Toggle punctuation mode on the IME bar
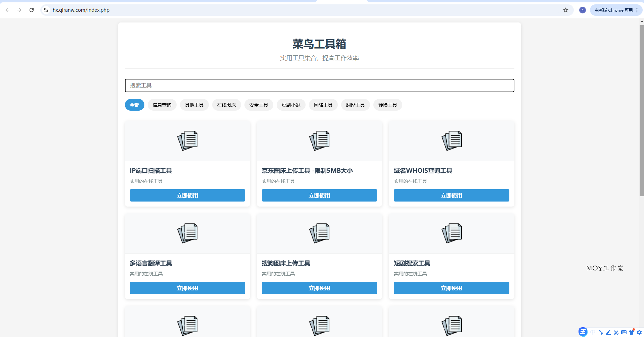This screenshot has width=644, height=337. coord(601,332)
